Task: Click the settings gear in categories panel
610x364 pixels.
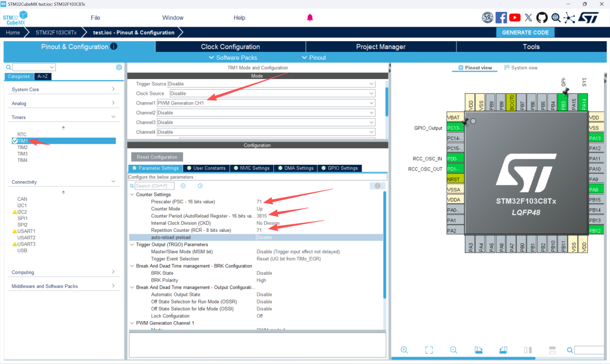Action: coord(119,67)
